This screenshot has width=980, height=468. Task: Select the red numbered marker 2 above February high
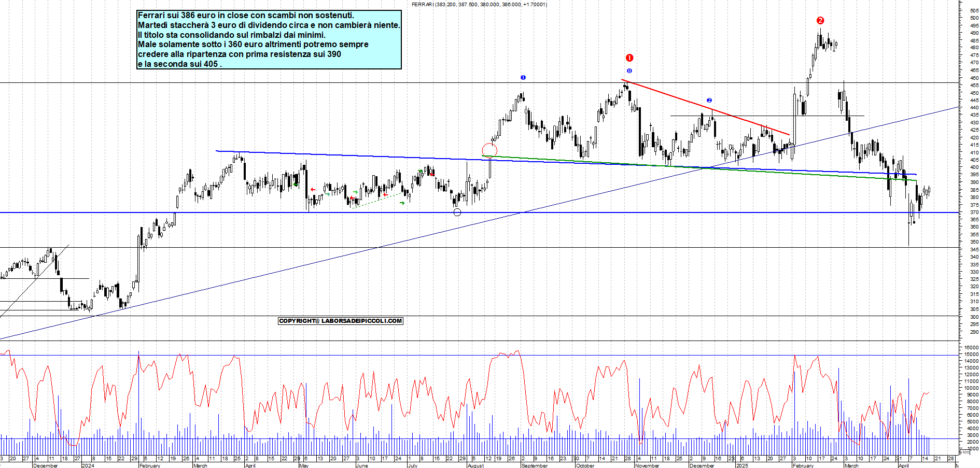coord(820,21)
